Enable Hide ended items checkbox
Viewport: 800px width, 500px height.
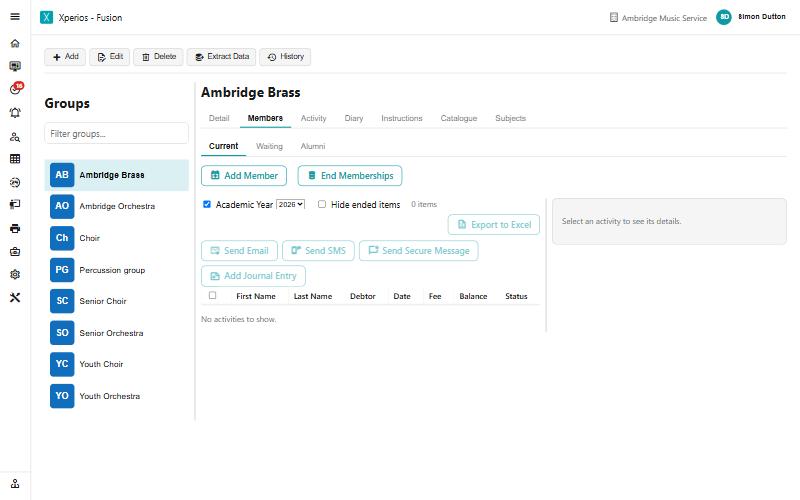(322, 204)
